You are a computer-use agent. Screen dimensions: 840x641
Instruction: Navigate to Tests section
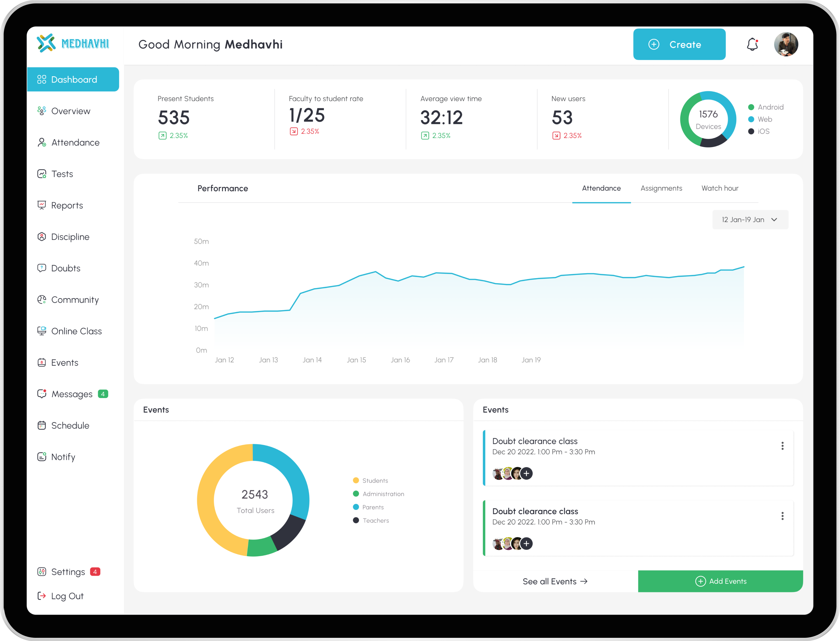point(62,174)
